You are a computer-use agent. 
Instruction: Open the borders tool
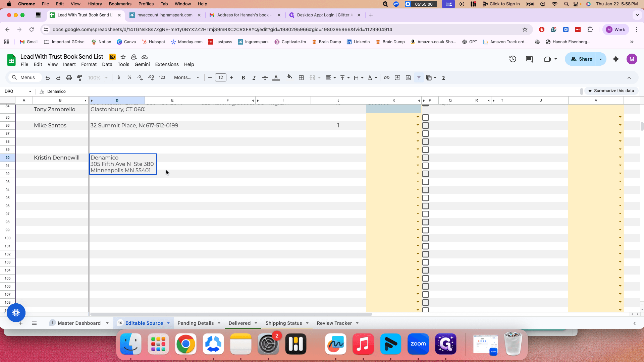click(x=301, y=78)
